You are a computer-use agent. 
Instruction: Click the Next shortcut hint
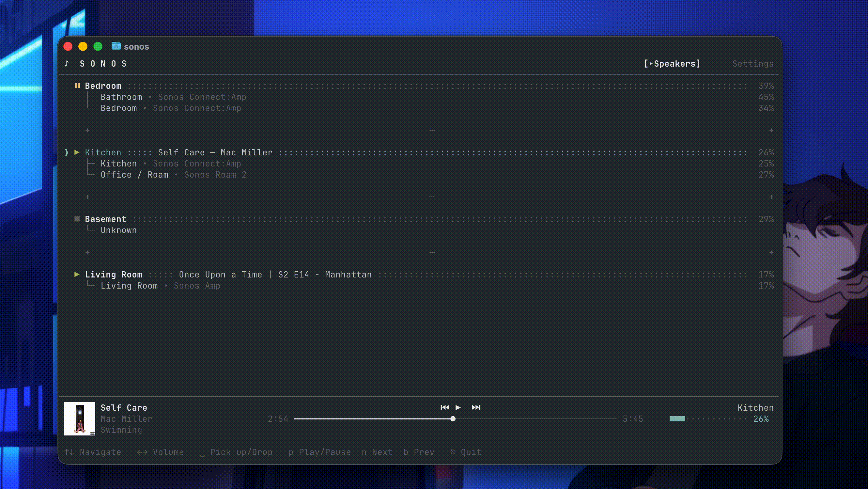click(x=377, y=452)
